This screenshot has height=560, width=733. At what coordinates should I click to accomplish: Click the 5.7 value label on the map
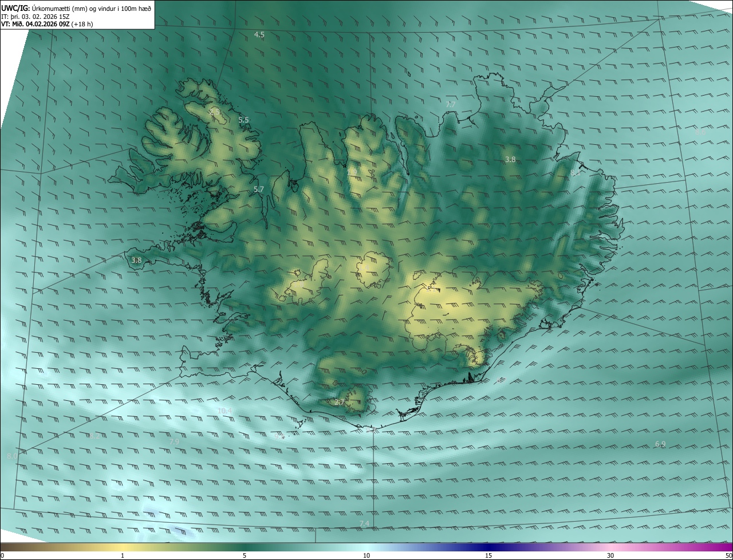pos(259,190)
